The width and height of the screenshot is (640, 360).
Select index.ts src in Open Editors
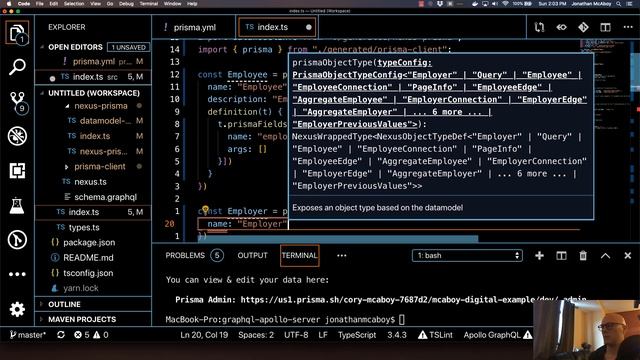93,77
